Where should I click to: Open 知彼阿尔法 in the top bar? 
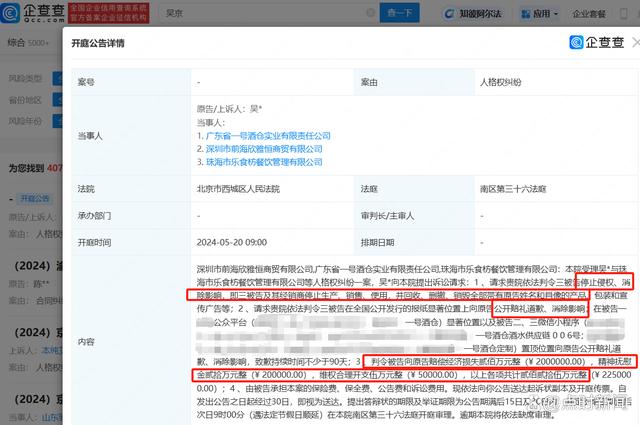(x=473, y=13)
